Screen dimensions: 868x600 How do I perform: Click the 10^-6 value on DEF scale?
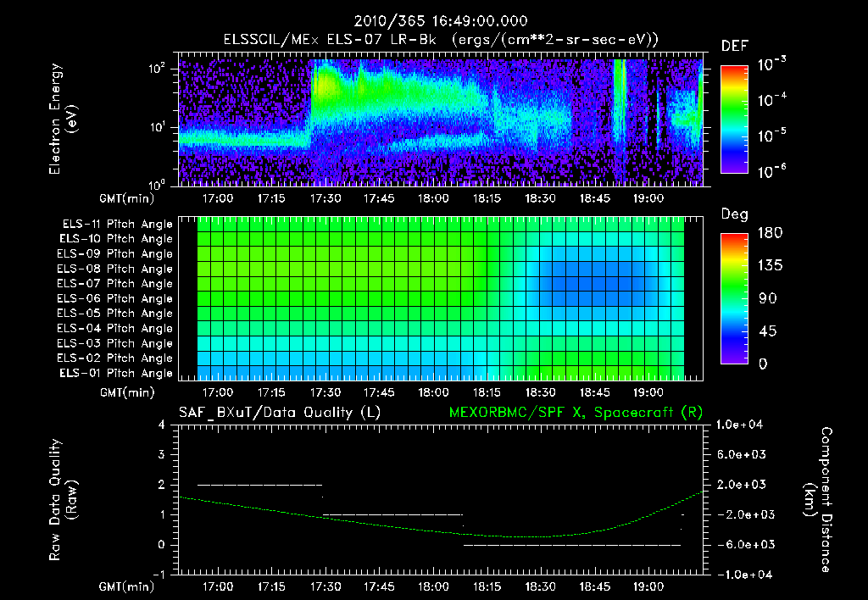(x=771, y=171)
